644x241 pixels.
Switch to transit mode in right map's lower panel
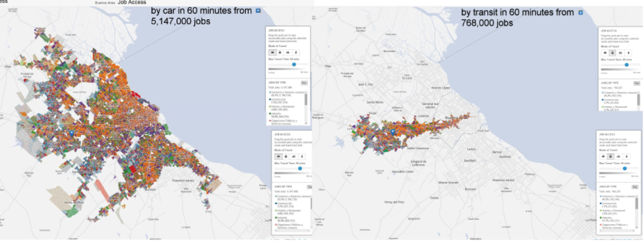click(x=611, y=156)
